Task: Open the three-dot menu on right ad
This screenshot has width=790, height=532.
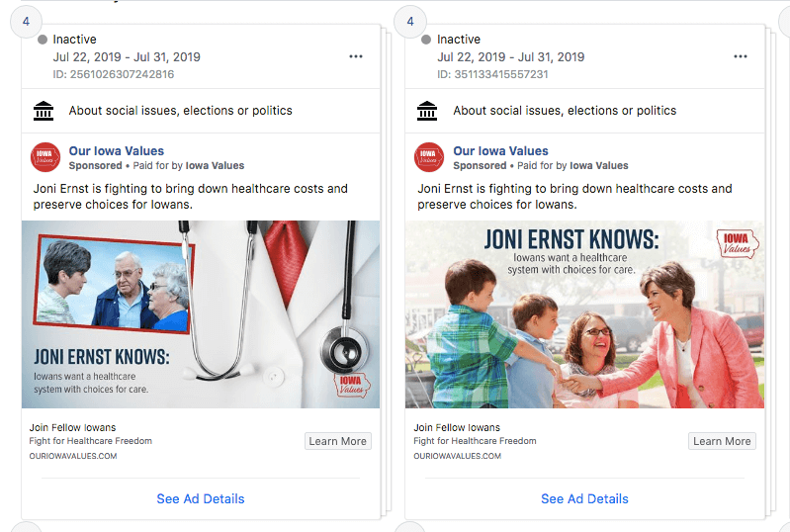Action: 741,57
